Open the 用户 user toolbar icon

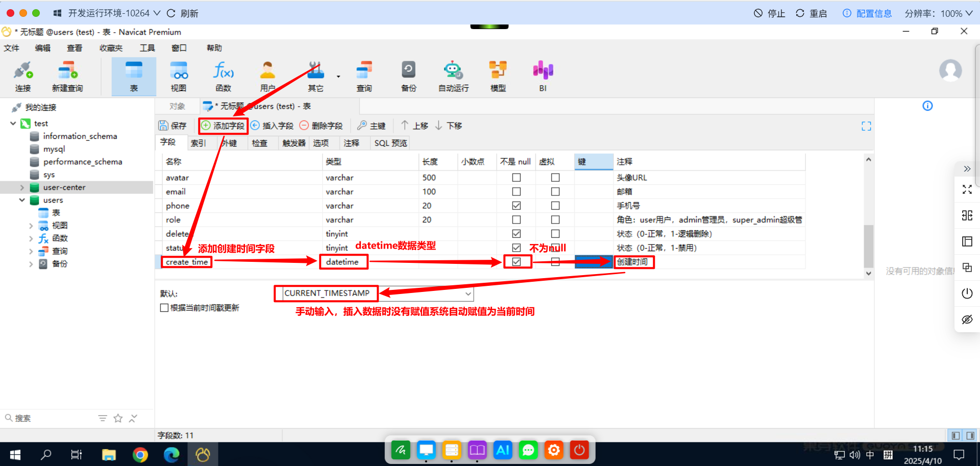(x=267, y=77)
